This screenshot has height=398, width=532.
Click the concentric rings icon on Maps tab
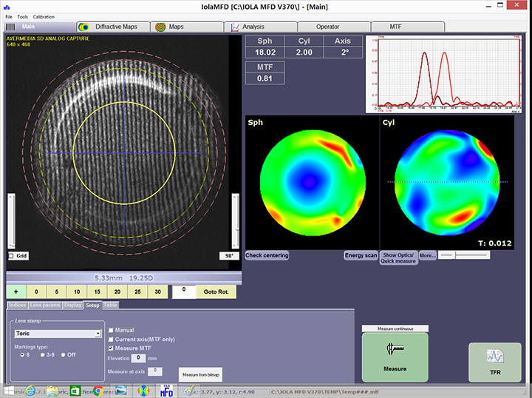coord(160,27)
